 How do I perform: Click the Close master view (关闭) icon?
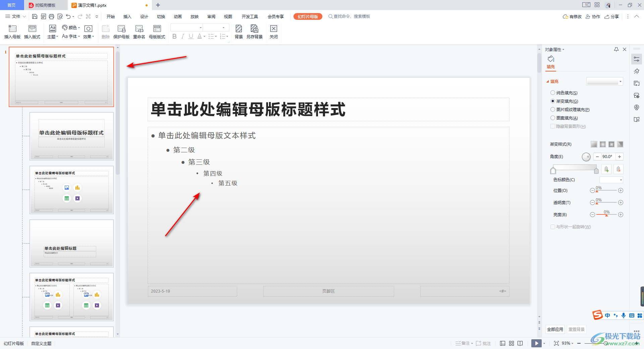[274, 32]
